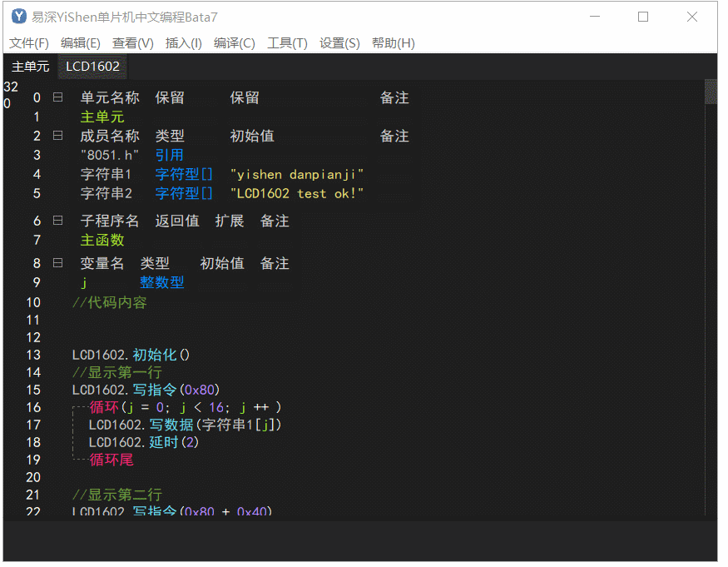Image resolution: width=728 pixels, height=567 pixels.
Task: Click the LCD1602.写数据(字符串1[j]) line
Action: click(x=186, y=425)
